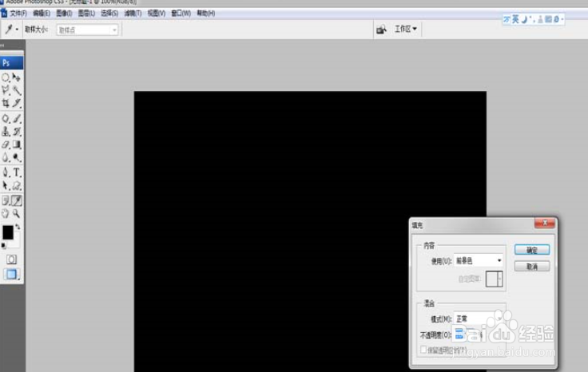Cancel fill with the 取消 button
This screenshot has width=588, height=372.
[532, 267]
